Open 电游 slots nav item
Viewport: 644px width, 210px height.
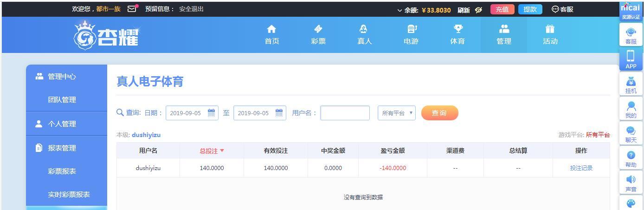tap(411, 35)
